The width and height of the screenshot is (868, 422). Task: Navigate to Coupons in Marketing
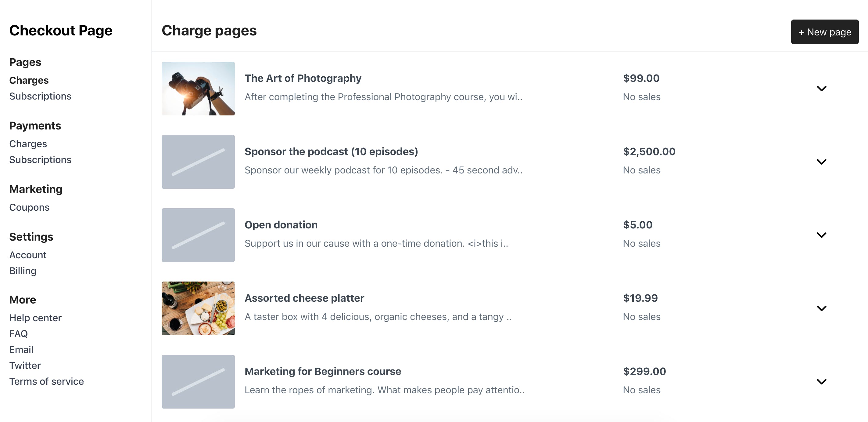click(29, 207)
